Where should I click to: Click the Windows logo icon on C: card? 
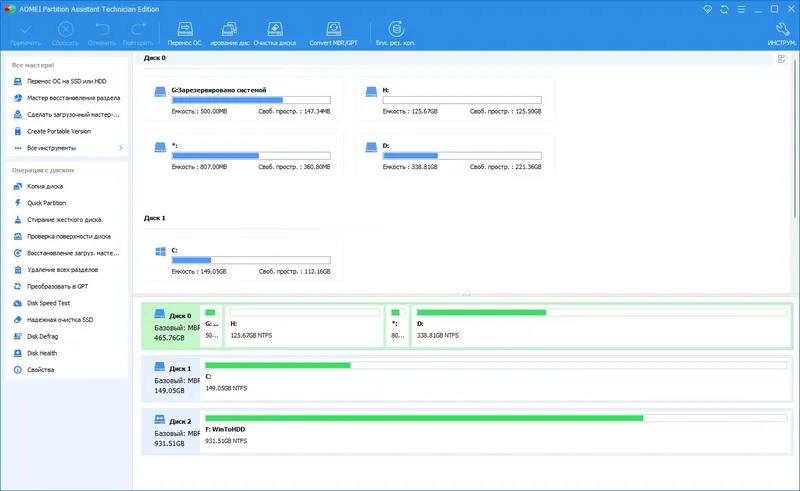click(x=160, y=252)
